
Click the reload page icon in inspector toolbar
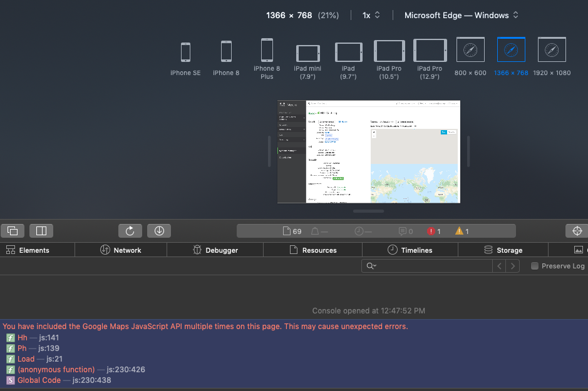[x=130, y=231]
